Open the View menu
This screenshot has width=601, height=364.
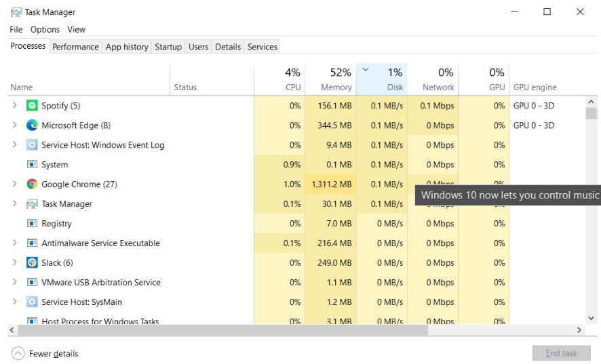(76, 30)
